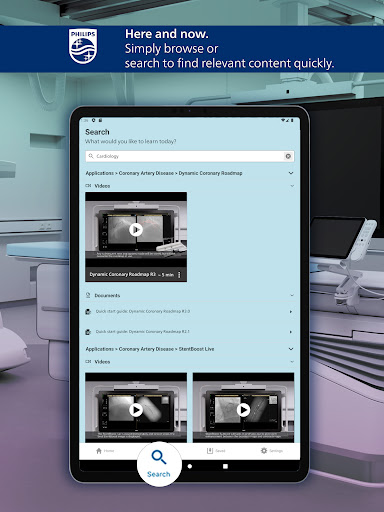Collapse the StentBoost Live Videos subsection
The height and width of the screenshot is (512, 384).
point(292,362)
